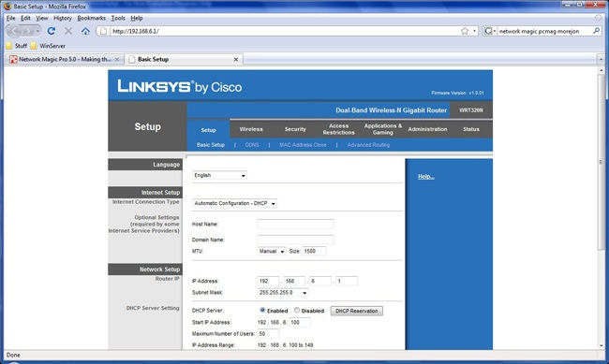Click the MTU Size field
This screenshot has height=364, width=609.
(x=314, y=251)
